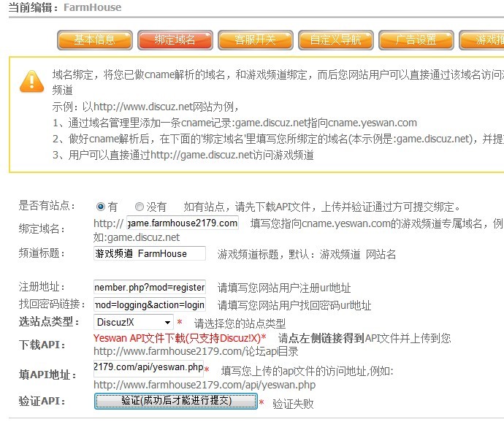This screenshot has height=422, width=504.
Task: Click the 请填写您网站用户注册url地址 hint
Action: (284, 288)
